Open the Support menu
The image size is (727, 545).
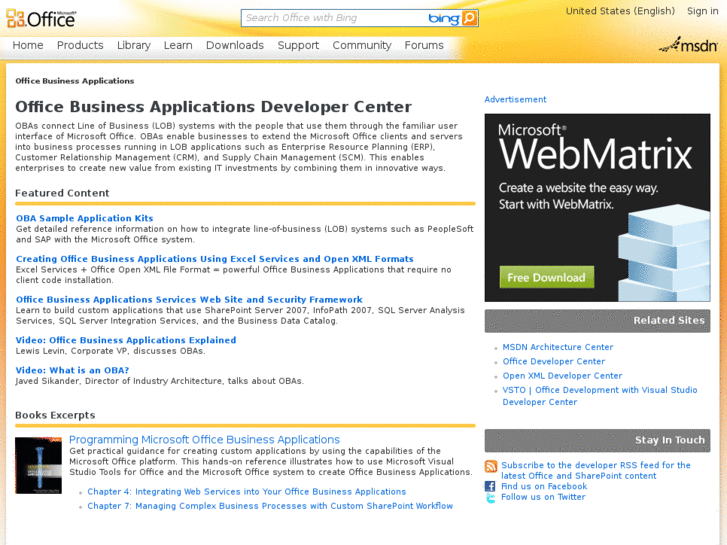[x=298, y=45]
